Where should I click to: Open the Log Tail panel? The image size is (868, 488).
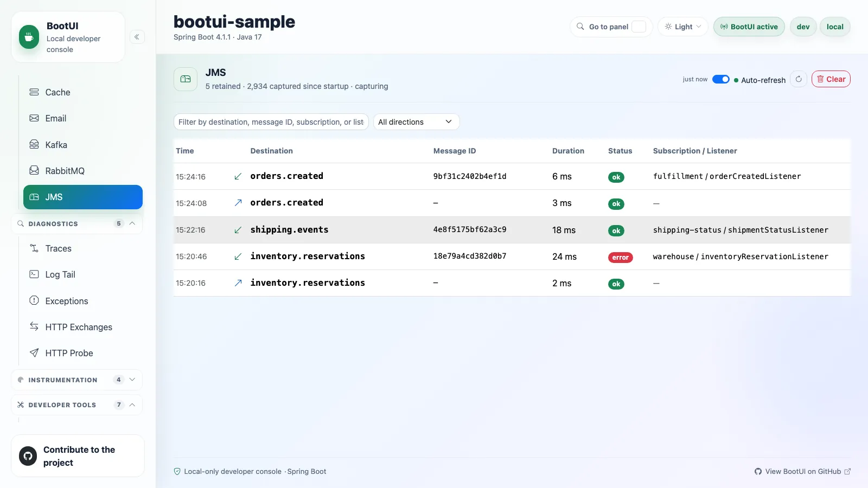pos(83,274)
